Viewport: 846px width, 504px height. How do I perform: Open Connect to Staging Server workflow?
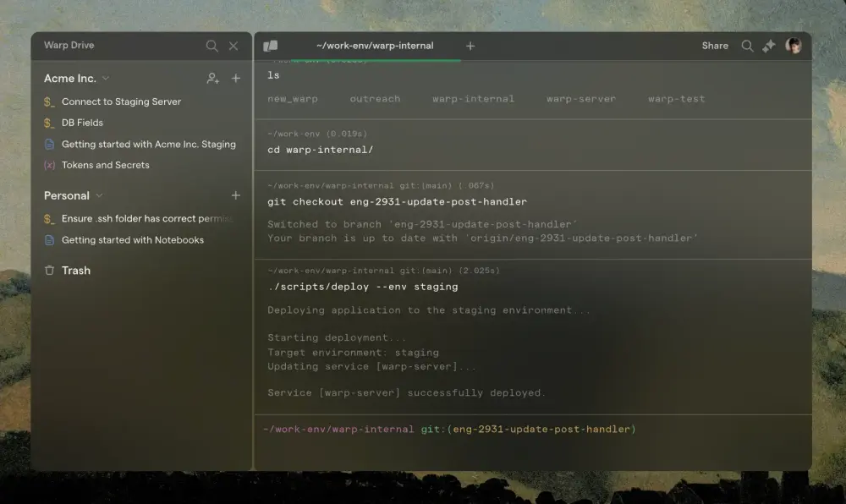(121, 101)
